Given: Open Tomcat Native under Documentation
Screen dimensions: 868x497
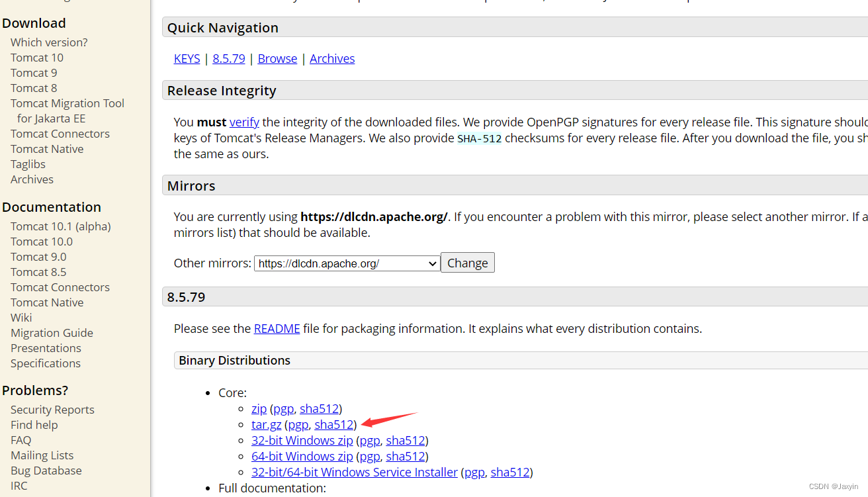Looking at the screenshot, I should click(47, 302).
